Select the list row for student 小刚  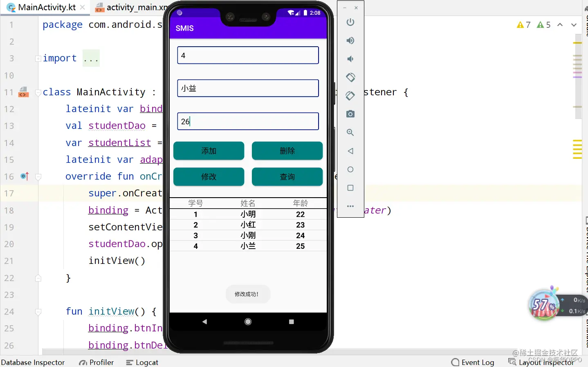point(248,235)
